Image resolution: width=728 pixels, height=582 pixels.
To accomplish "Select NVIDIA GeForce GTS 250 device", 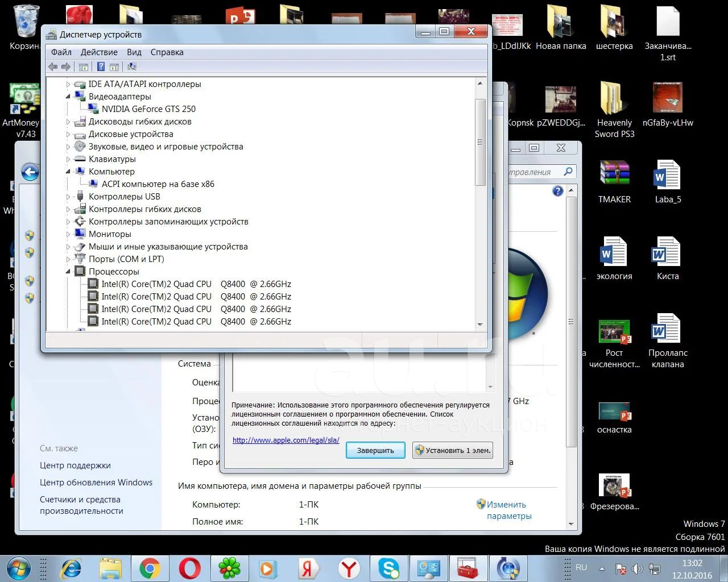I will tap(148, 109).
